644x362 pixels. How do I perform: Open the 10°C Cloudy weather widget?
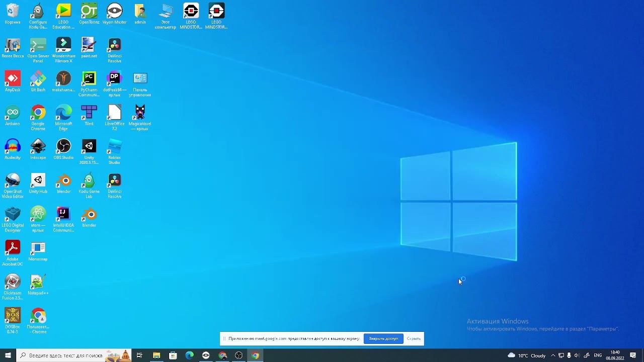click(x=527, y=355)
